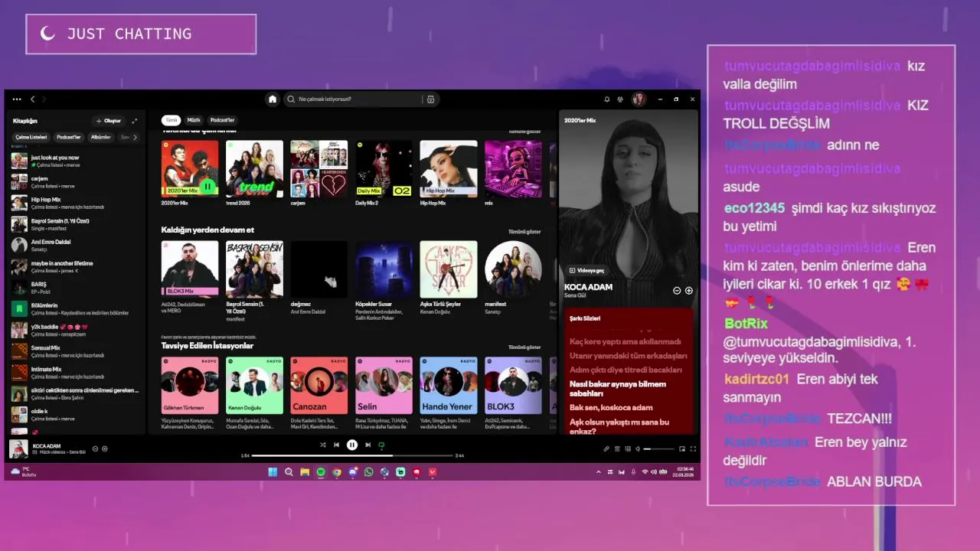This screenshot has width=980, height=551.
Task: Expand more library filters with chevron
Action: coord(135,137)
